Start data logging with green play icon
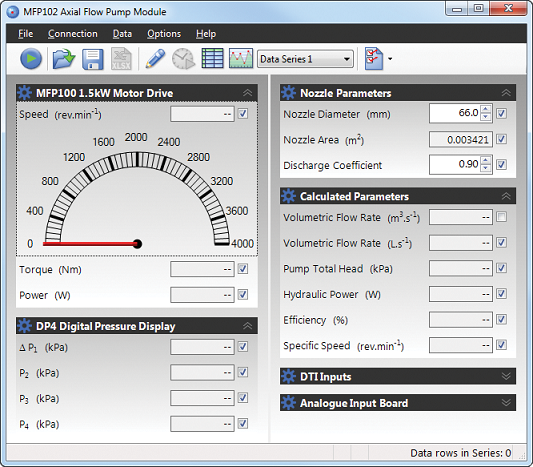 31,59
